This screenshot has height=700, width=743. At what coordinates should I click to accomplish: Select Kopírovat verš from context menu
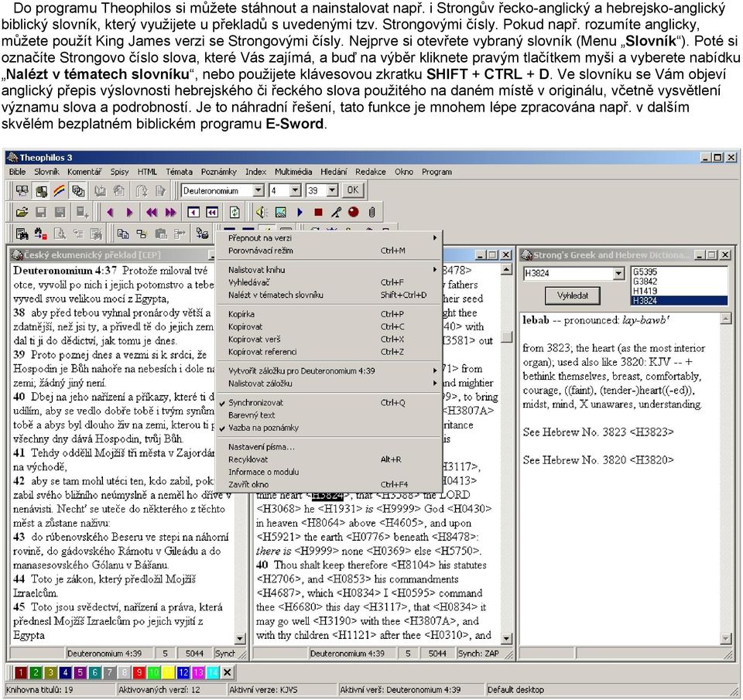[x=328, y=340]
